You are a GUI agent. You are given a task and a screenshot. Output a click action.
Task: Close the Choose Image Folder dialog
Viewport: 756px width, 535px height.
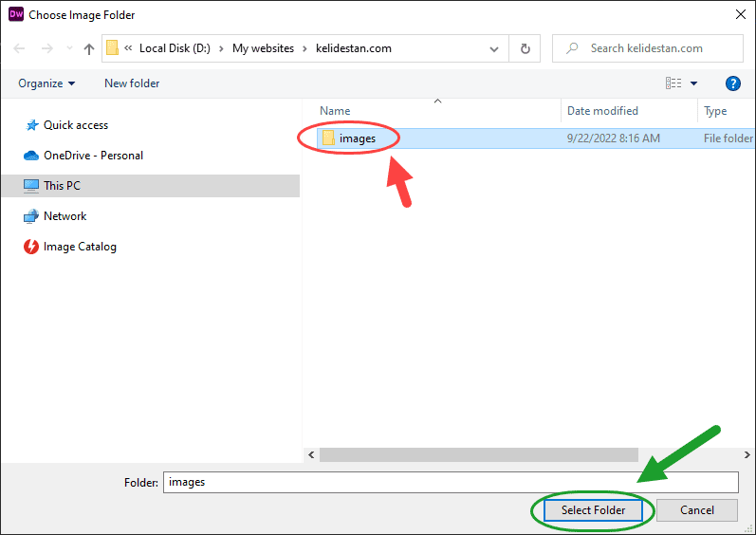(741, 14)
